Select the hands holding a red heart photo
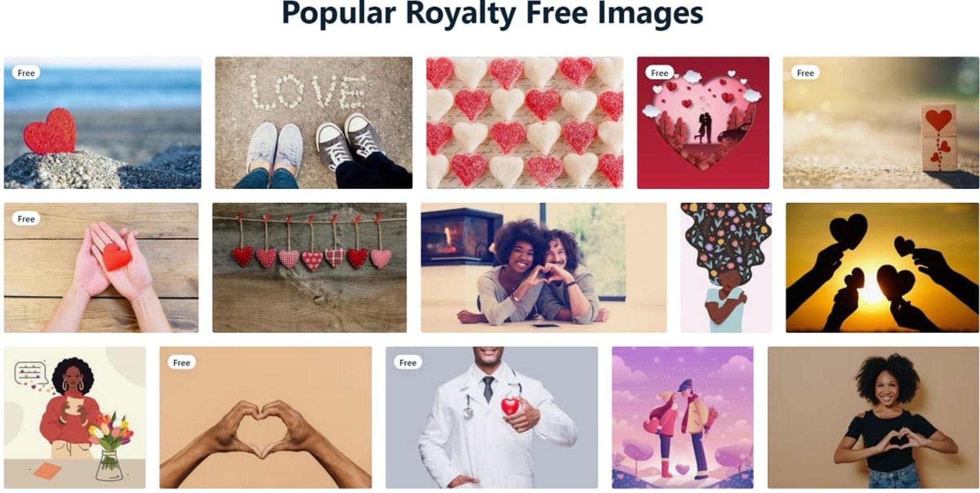The height and width of the screenshot is (493, 980). [101, 268]
